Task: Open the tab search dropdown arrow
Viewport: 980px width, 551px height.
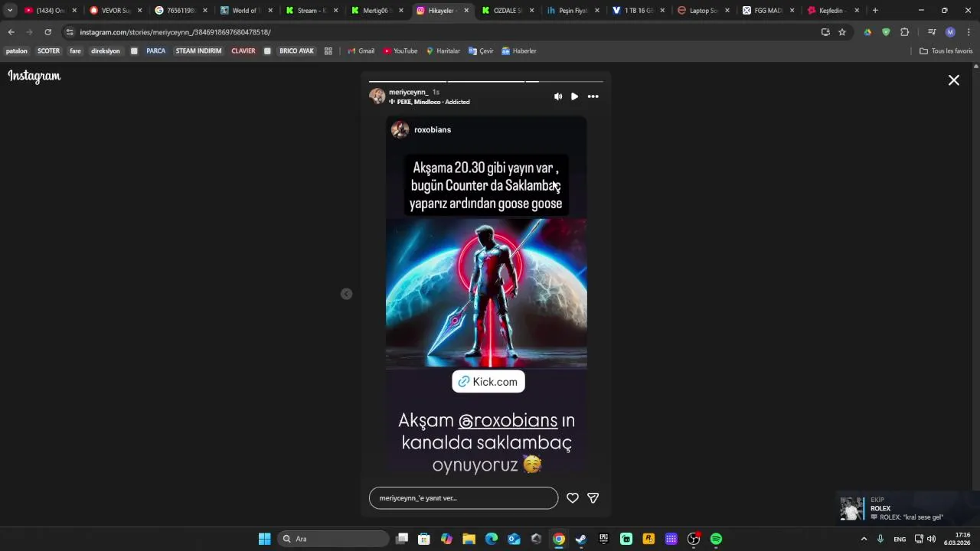Action: pyautogui.click(x=10, y=11)
